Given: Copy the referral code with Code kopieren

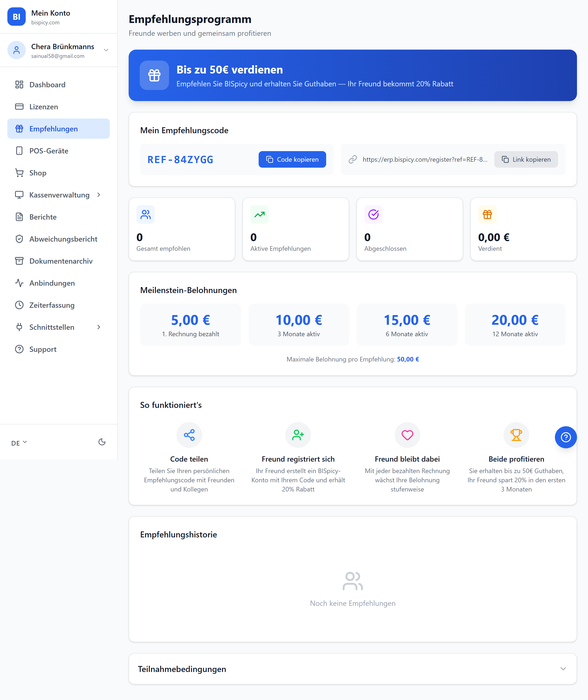Looking at the screenshot, I should tap(292, 159).
